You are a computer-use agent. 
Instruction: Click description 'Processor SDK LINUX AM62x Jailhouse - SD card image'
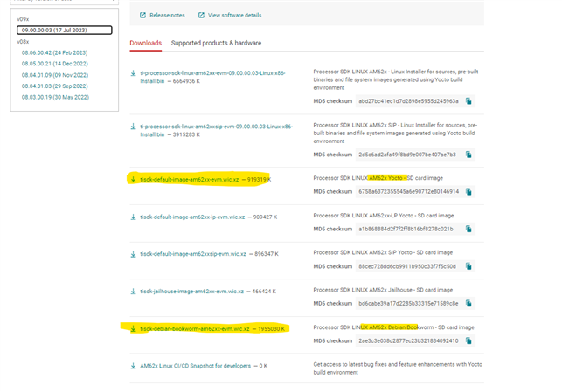point(383,290)
